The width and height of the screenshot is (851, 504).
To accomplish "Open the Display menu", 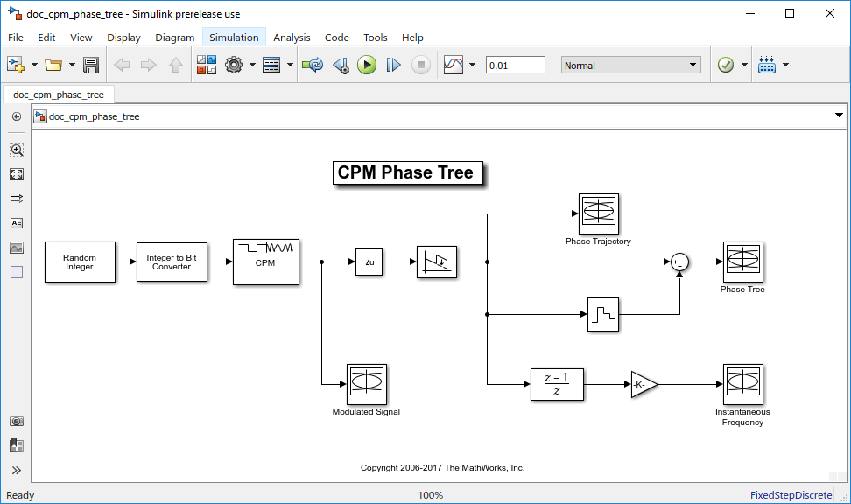I will pyautogui.click(x=123, y=38).
